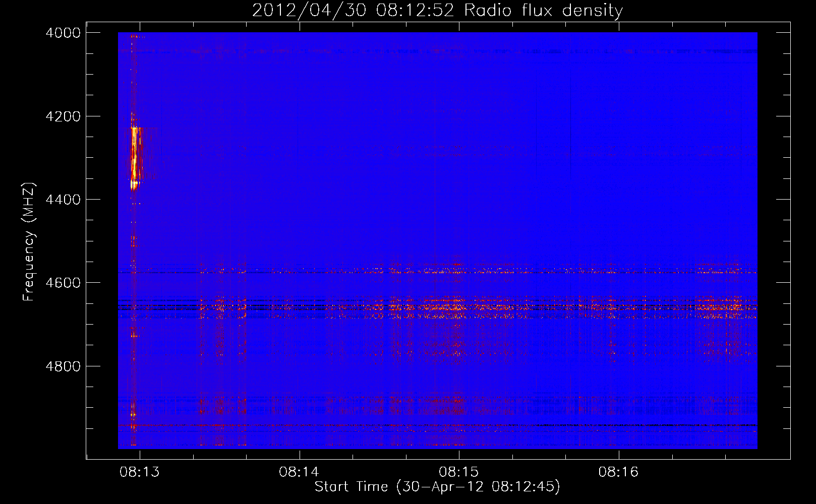The height and width of the screenshot is (504, 816).
Task: Click the 08:15 time tick label
Action: point(459,472)
